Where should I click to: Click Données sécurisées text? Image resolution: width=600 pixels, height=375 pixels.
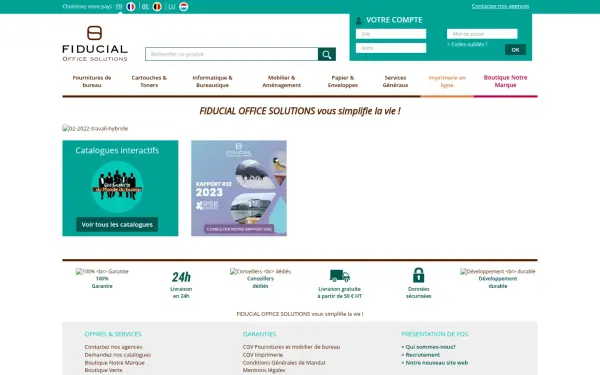pyautogui.click(x=418, y=293)
